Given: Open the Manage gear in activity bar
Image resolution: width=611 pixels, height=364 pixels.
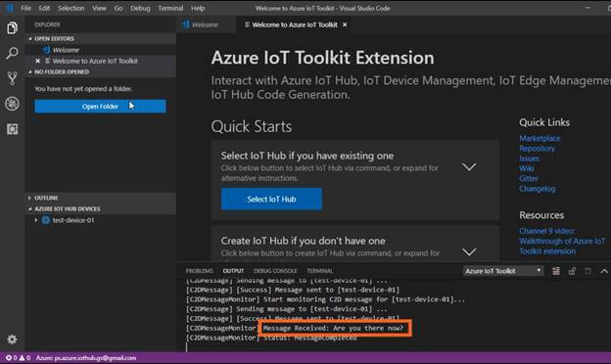Looking at the screenshot, I should click(x=12, y=340).
